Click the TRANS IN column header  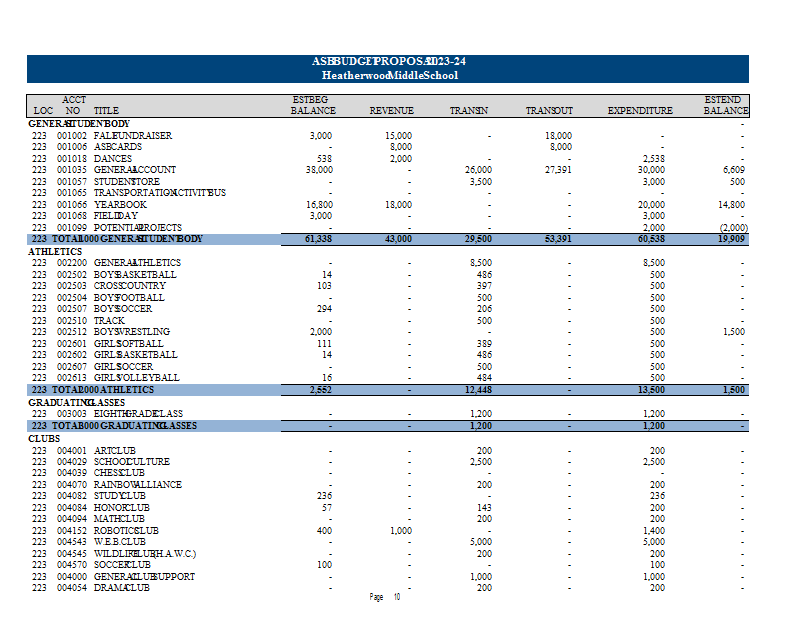468,111
